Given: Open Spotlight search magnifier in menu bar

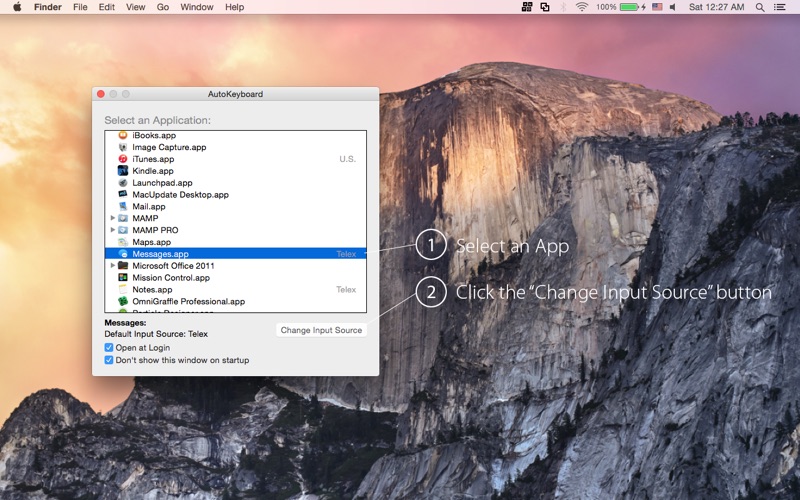Looking at the screenshot, I should [760, 7].
